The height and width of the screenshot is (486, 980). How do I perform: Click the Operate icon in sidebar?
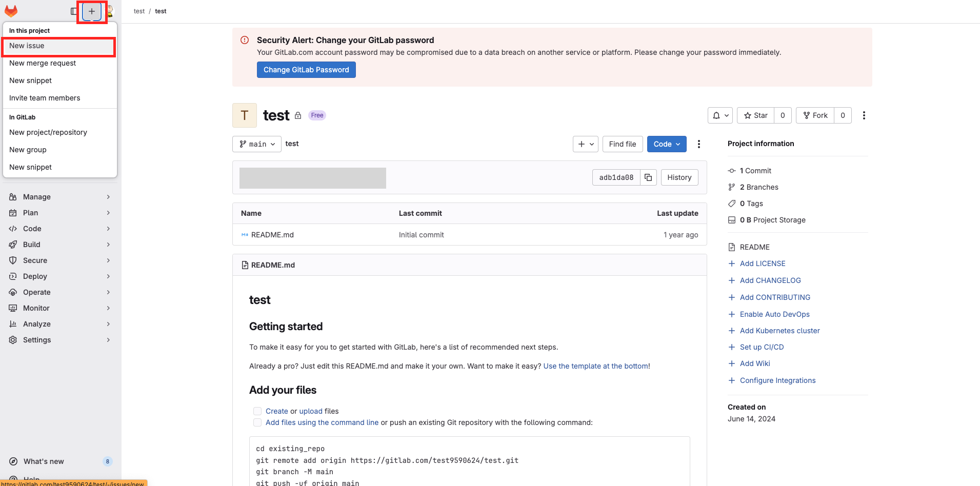coord(13,292)
